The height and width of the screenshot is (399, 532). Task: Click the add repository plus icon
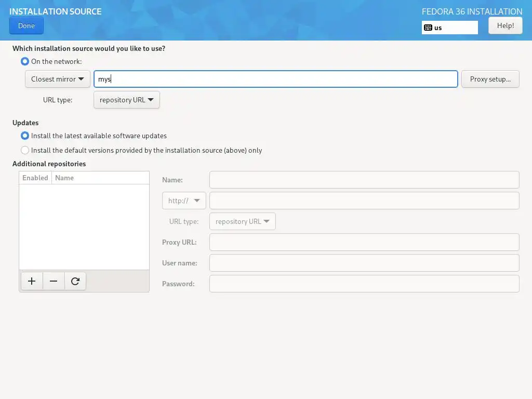(x=32, y=281)
